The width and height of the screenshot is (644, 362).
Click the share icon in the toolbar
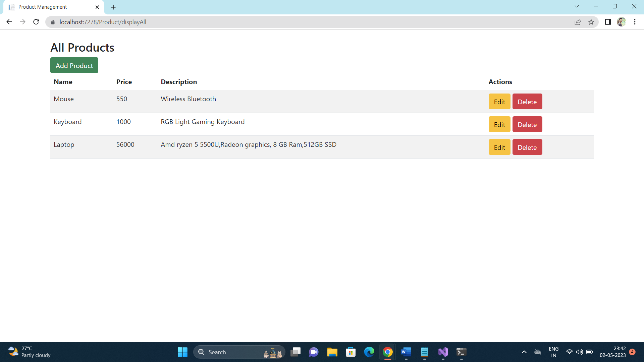pyautogui.click(x=578, y=22)
